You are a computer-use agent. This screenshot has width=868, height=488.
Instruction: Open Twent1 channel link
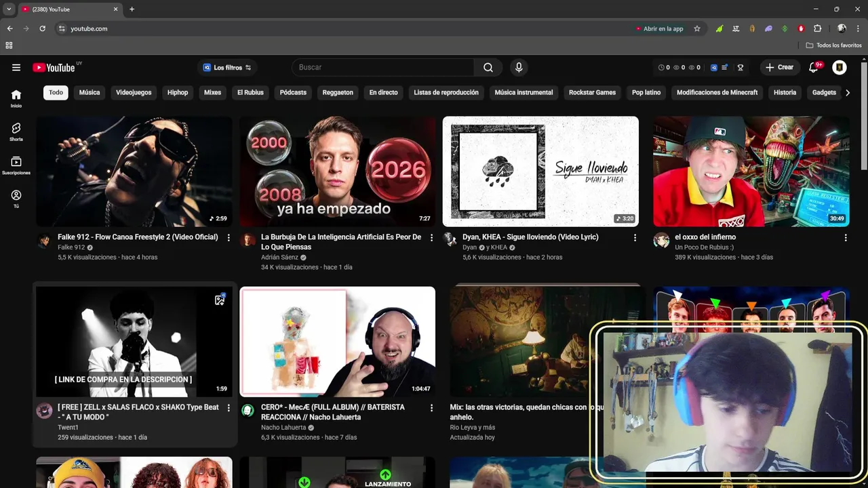pyautogui.click(x=68, y=428)
